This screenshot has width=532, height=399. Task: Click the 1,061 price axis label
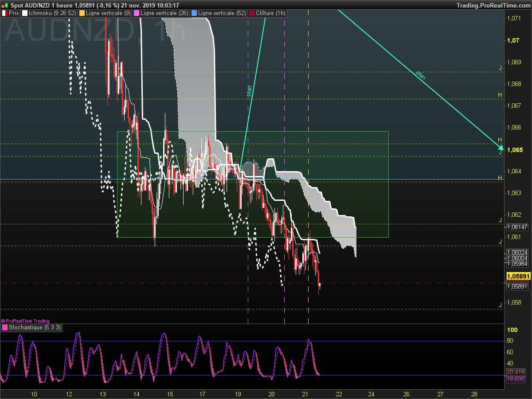point(514,237)
